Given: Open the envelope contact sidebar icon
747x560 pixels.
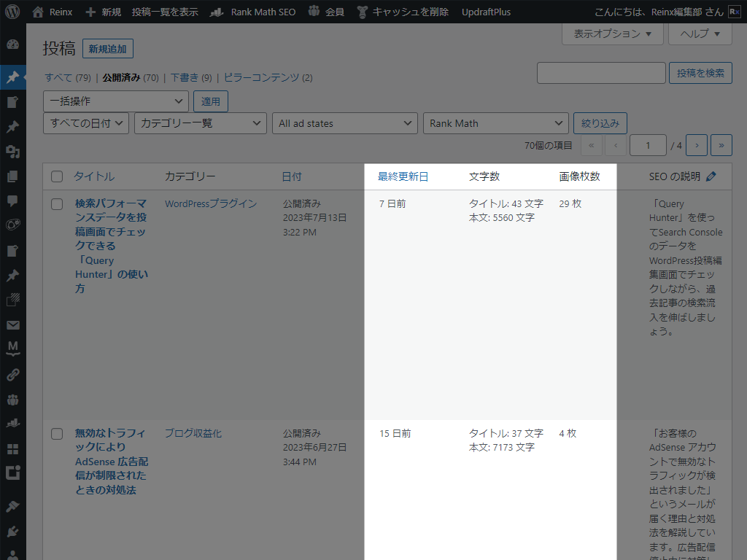Looking at the screenshot, I should click(13, 325).
